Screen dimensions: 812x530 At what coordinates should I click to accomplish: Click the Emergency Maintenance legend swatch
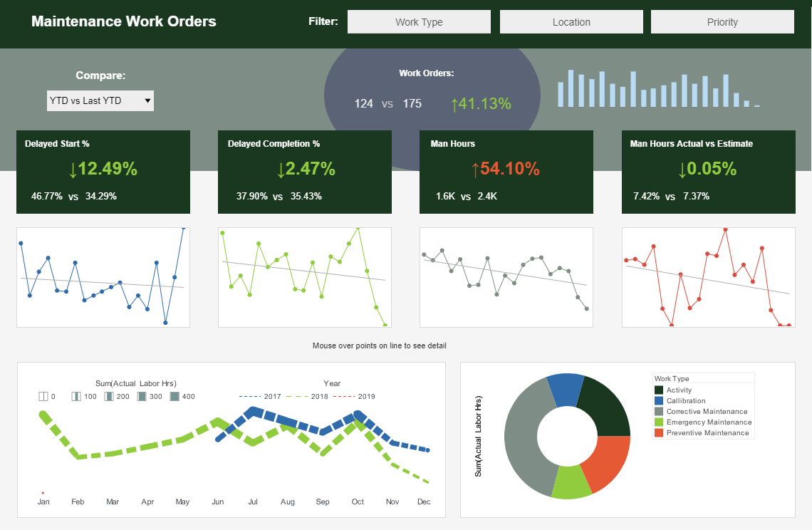pos(659,422)
